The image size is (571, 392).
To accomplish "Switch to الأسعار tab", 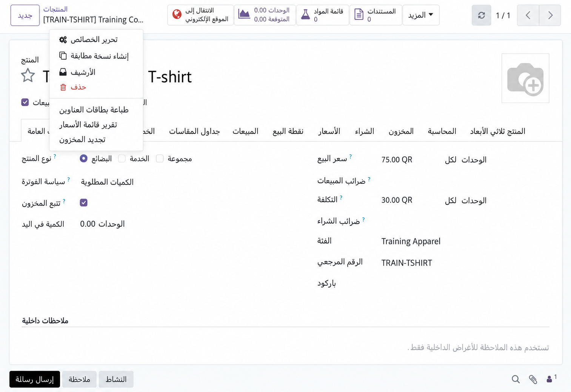I will [329, 131].
